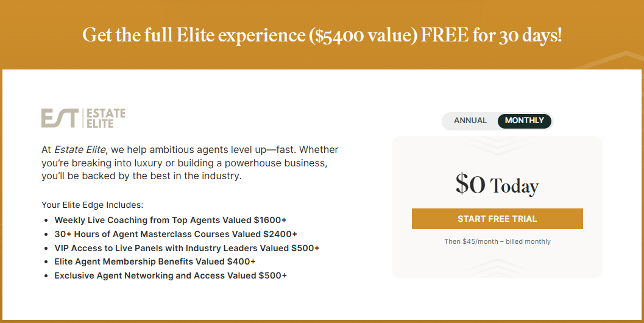Switch billing to ANNUAL
Image resolution: width=644 pixels, height=323 pixels.
pyautogui.click(x=470, y=121)
